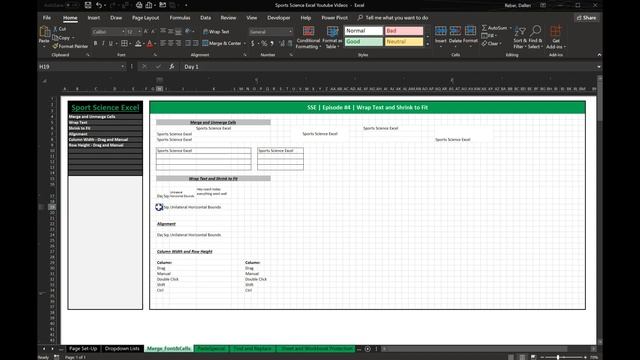Activate the Format Painter tool
Image resolution: width=640 pixels, height=360 pixels.
[70, 46]
